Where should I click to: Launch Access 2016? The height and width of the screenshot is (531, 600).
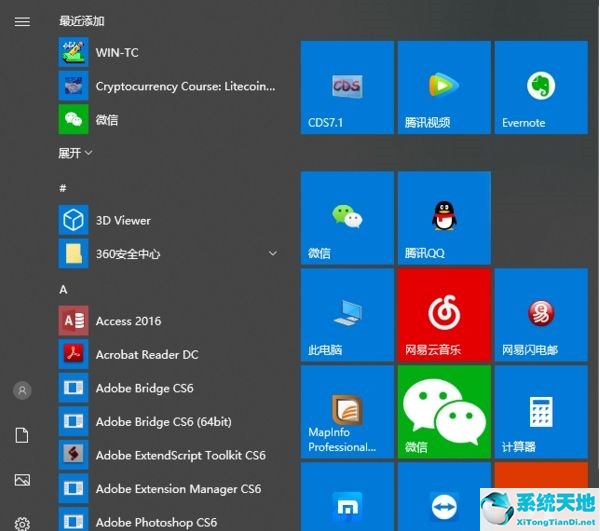(168, 321)
